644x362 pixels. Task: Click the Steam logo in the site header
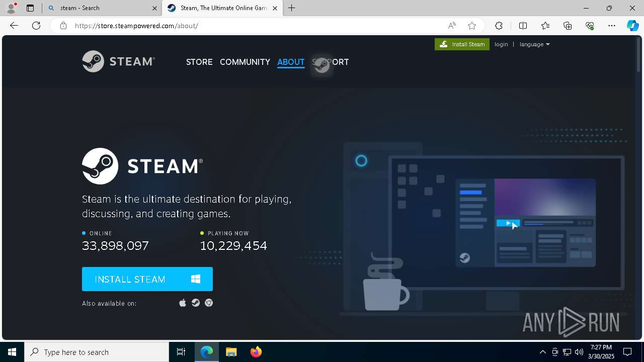119,61
